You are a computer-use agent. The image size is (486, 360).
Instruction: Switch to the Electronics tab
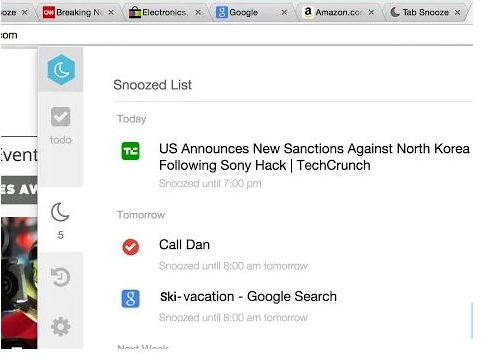tap(165, 13)
